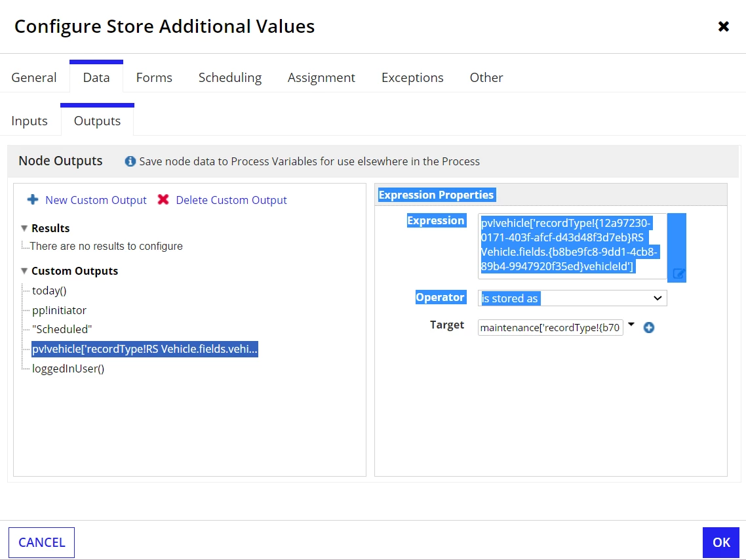Click the CANCEL button

coord(41,542)
